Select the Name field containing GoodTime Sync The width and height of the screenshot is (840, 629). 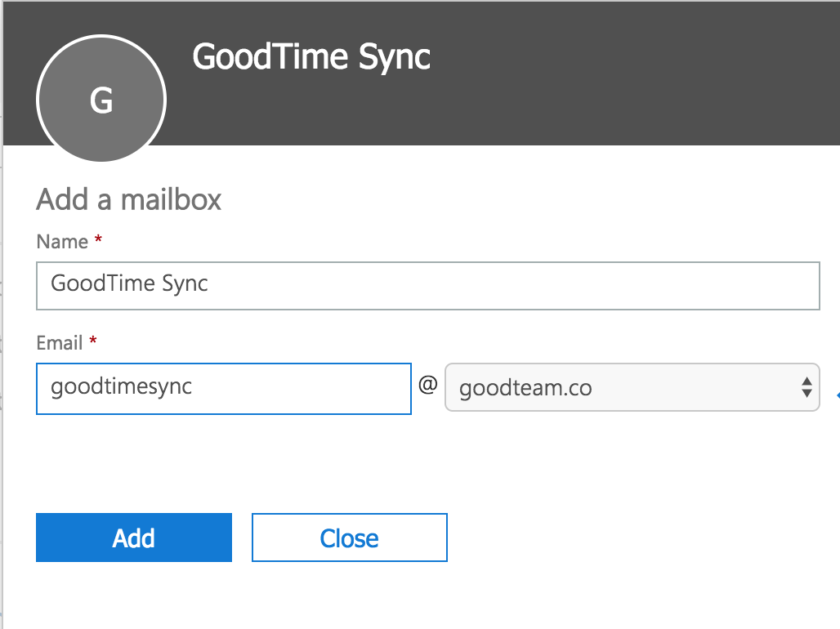coord(427,285)
